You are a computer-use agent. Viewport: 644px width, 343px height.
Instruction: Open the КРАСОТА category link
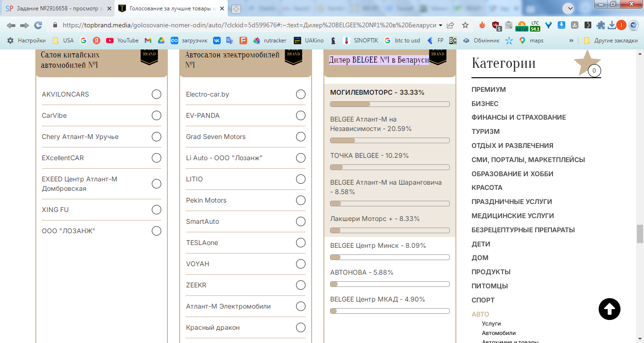487,188
